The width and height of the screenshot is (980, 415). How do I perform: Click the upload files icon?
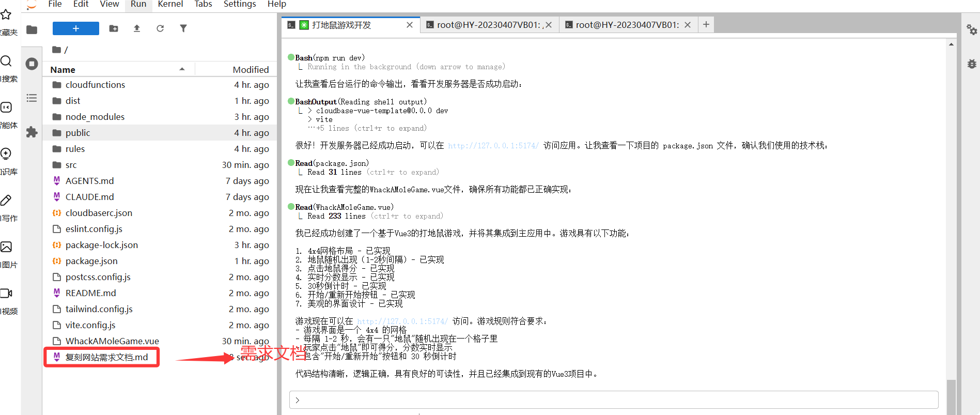click(137, 28)
